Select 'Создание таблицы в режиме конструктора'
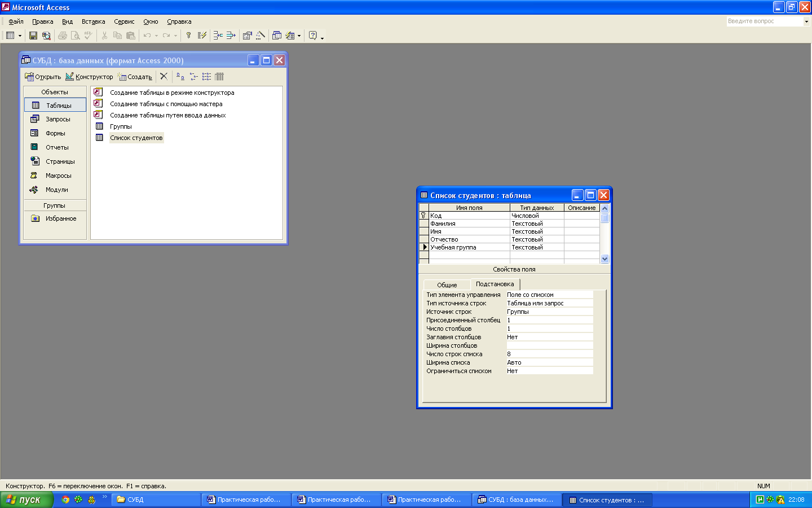Viewport: 812px width, 508px height. (172, 93)
